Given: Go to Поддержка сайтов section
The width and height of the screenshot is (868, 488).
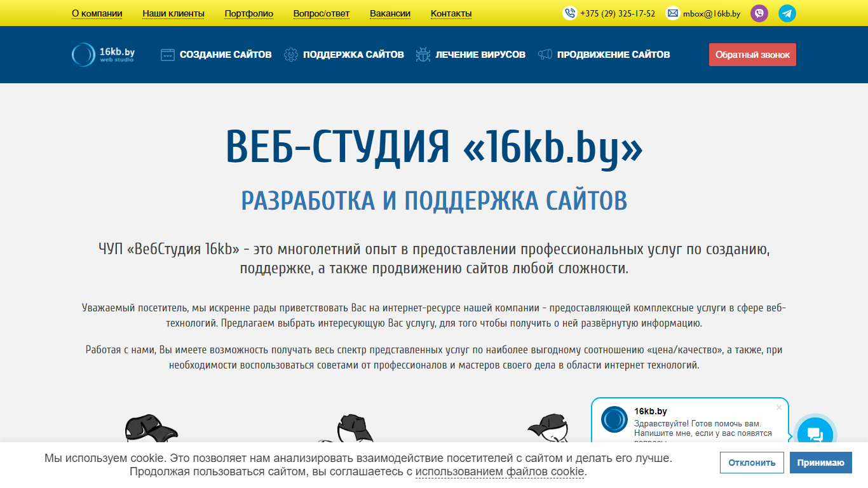Looking at the screenshot, I should [353, 55].
